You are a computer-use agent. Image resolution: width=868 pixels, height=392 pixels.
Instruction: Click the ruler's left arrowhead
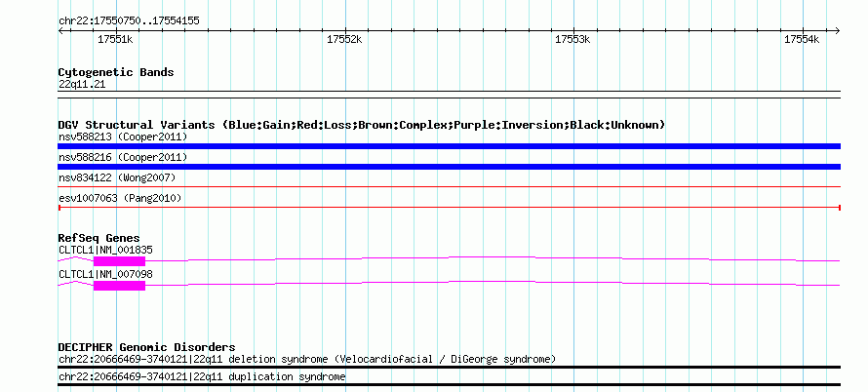[60, 31]
